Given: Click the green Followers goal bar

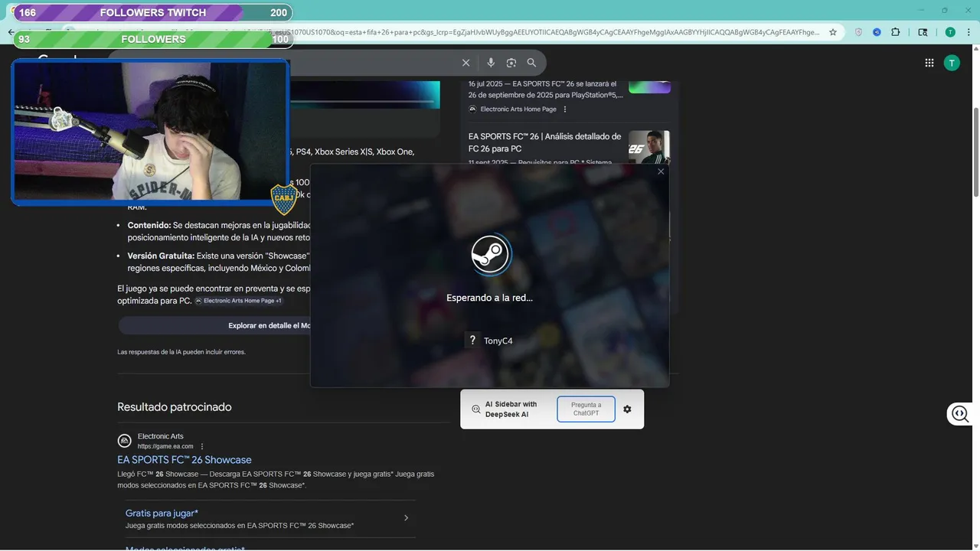Looking at the screenshot, I should [x=153, y=39].
